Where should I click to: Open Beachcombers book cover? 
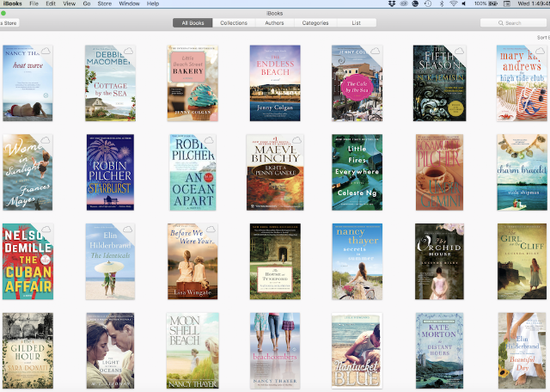275,351
